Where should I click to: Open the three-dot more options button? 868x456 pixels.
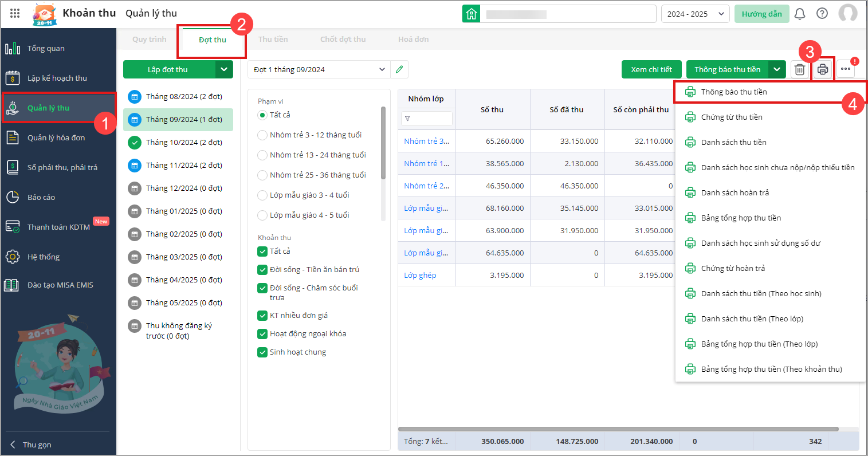(846, 70)
